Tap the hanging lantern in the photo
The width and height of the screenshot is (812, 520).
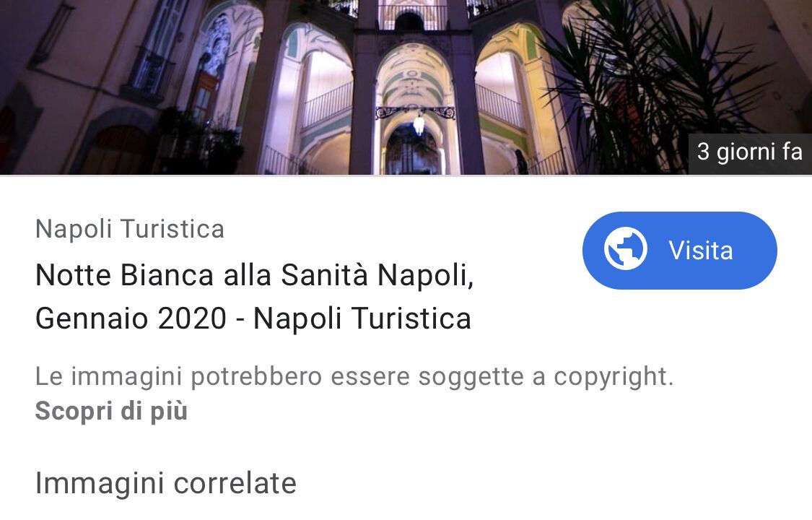pyautogui.click(x=419, y=124)
